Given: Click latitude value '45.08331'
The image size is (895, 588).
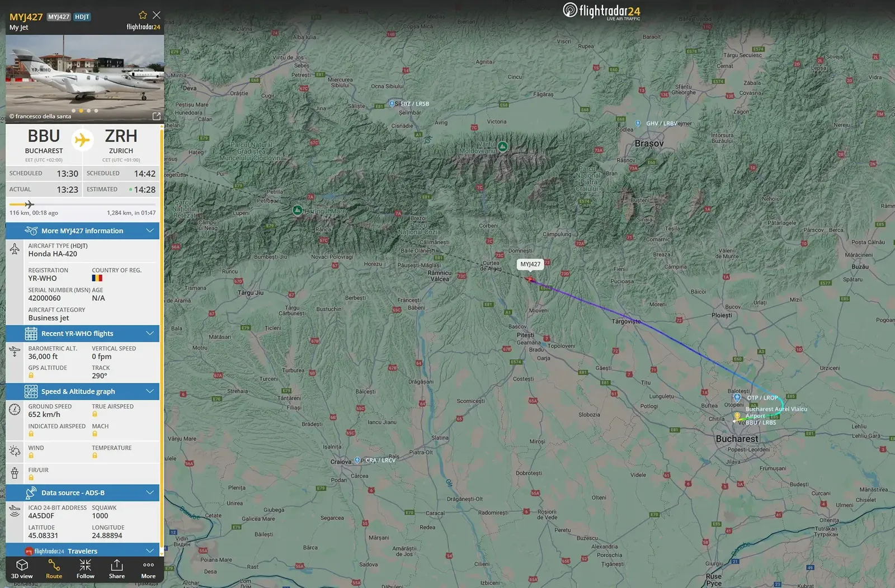Looking at the screenshot, I should (x=43, y=535).
